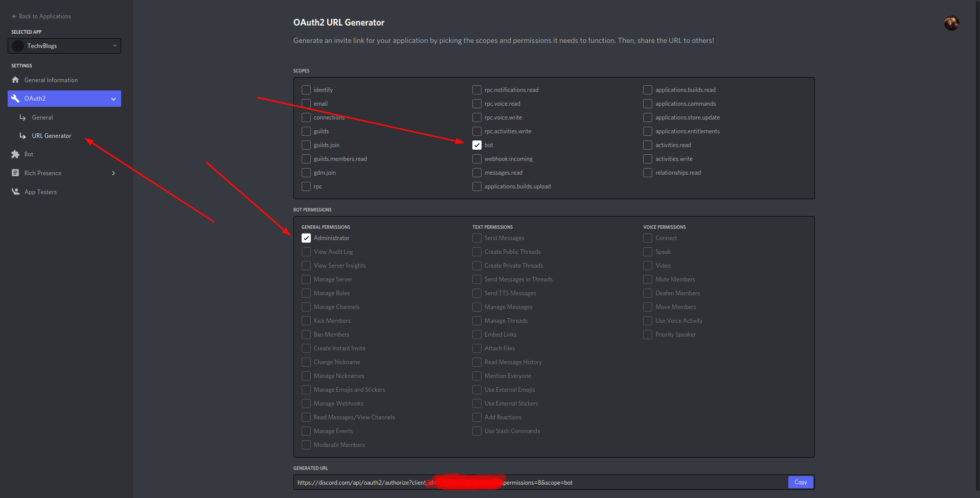Viewport: 980px width, 498px height.
Task: Uncheck the bot scope
Action: pos(476,145)
